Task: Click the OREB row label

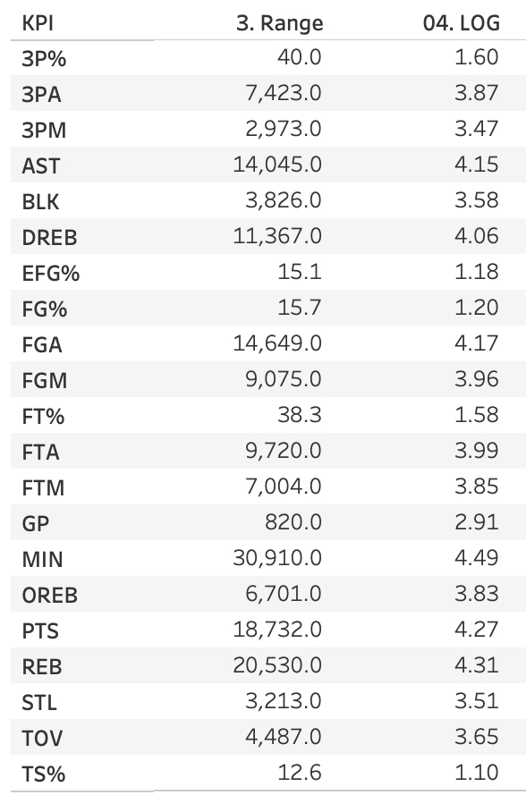Action: pos(50,596)
